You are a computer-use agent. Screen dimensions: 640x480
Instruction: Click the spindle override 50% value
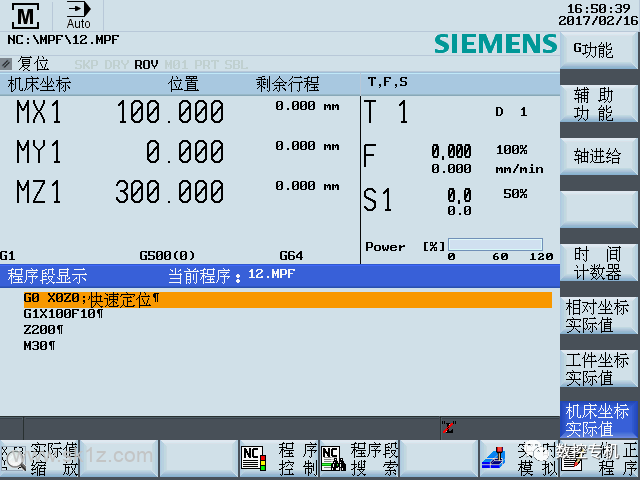pos(515,193)
